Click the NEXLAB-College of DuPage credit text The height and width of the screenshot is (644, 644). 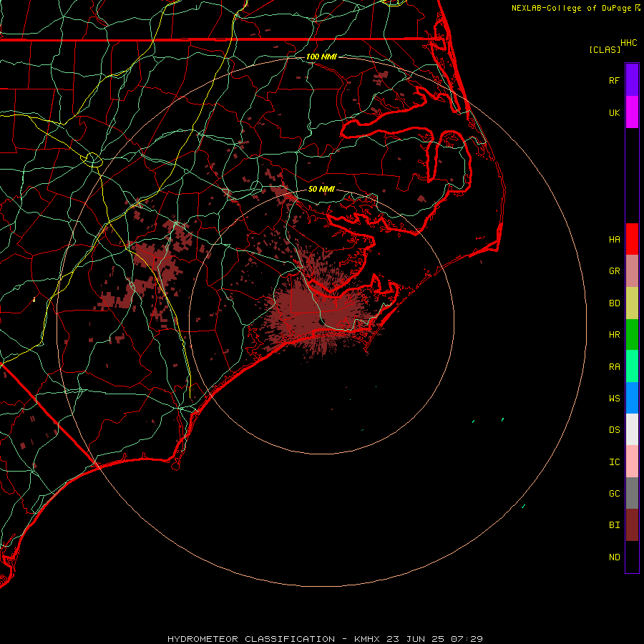pos(571,8)
